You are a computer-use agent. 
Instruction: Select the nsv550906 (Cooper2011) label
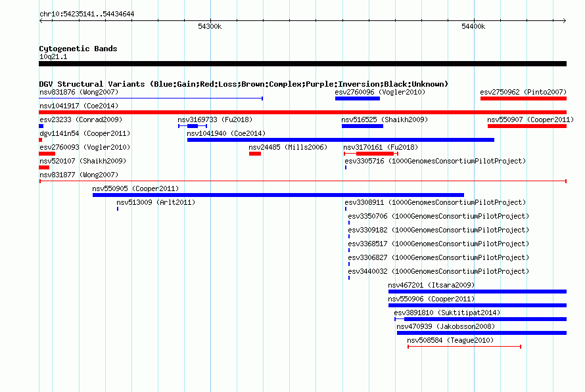pyautogui.click(x=431, y=299)
